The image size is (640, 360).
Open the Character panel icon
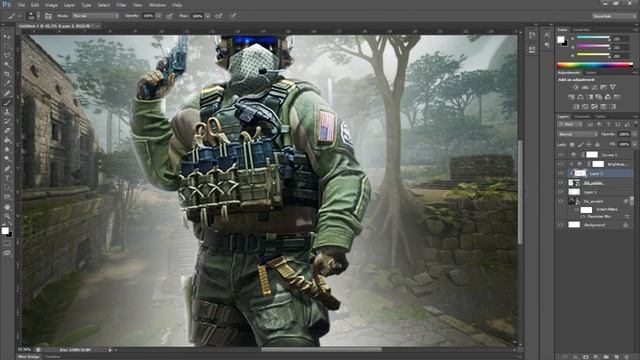[547, 35]
